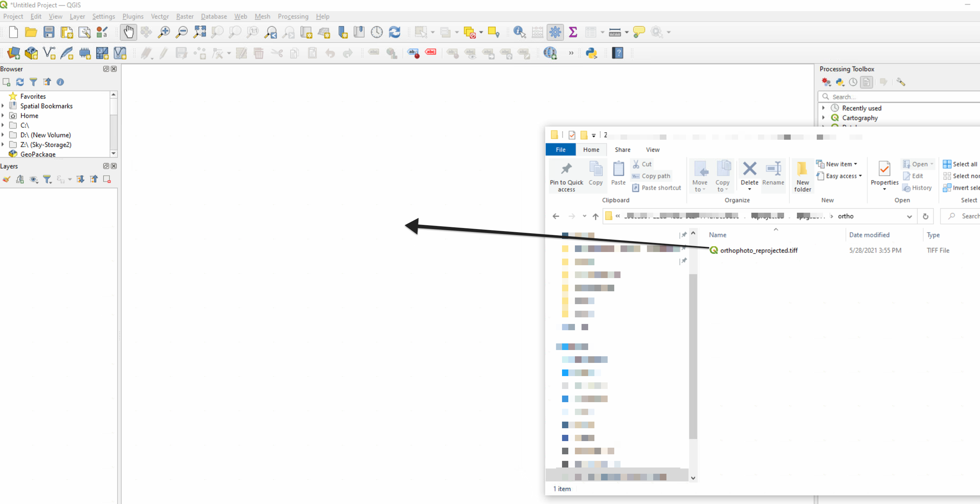Screen dimensions: 980x504
Task: Open the Raster menu
Action: tap(184, 16)
